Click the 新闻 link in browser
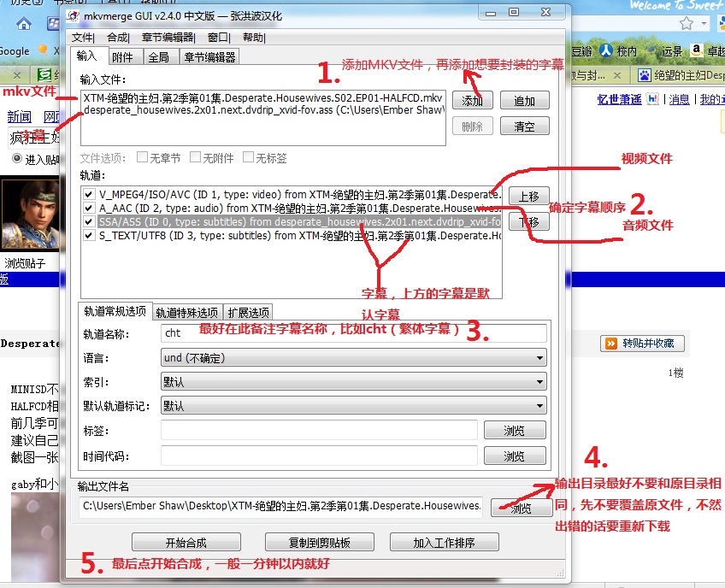The image size is (725, 588). point(20,117)
